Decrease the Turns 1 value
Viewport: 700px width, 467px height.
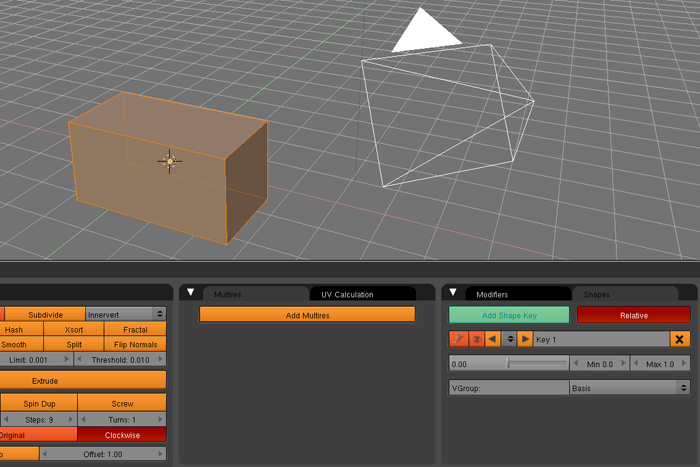(83, 419)
